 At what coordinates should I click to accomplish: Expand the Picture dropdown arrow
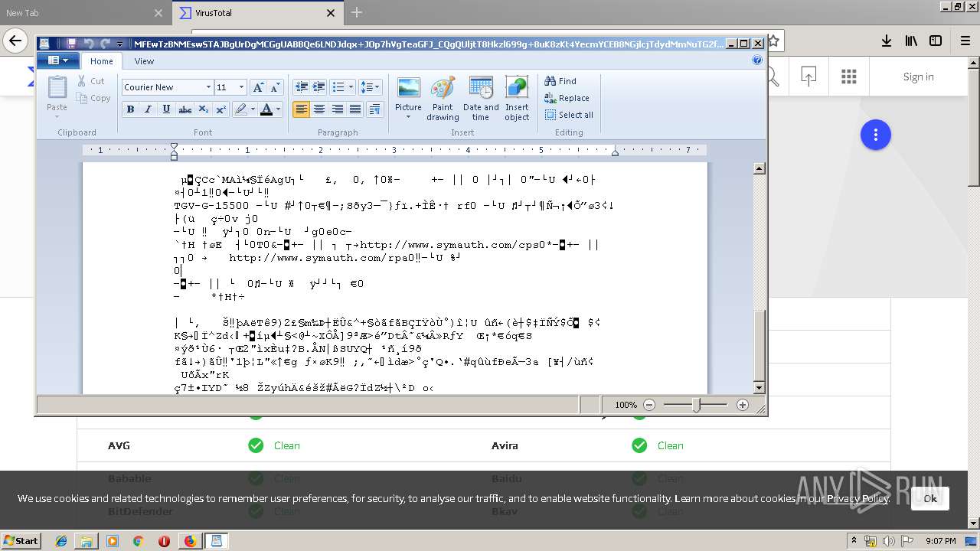point(408,117)
